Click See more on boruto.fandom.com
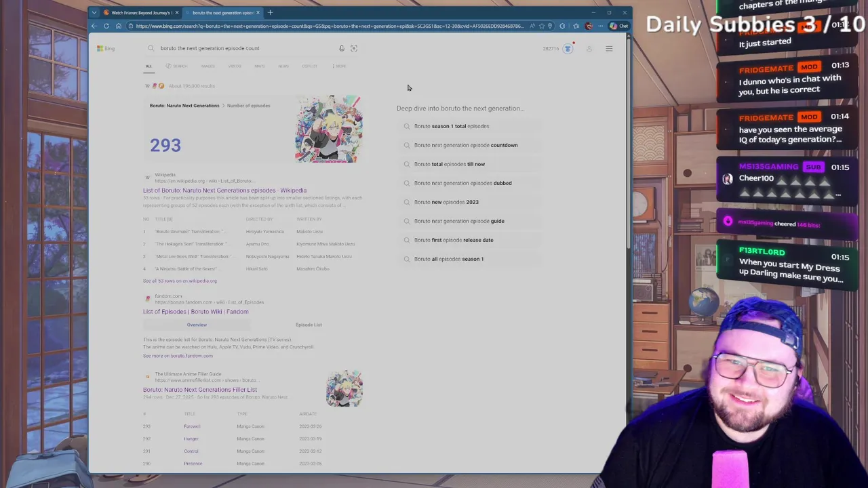868x488 pixels. (x=178, y=356)
